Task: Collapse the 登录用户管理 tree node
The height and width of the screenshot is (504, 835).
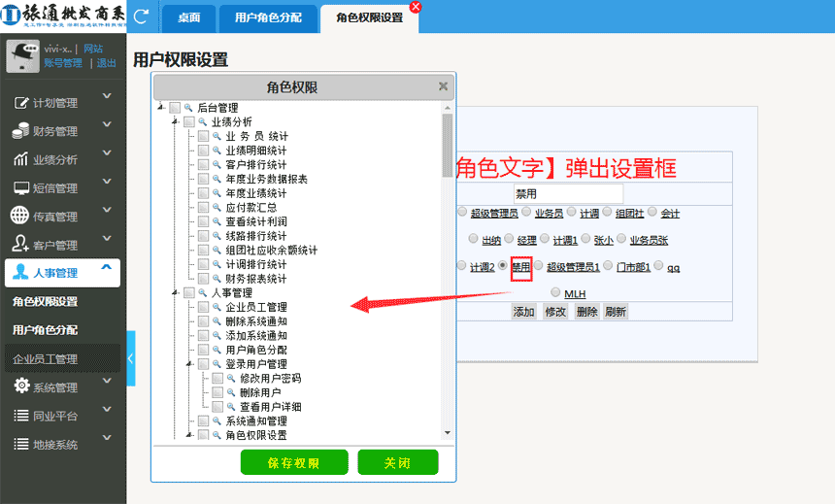Action: pos(189,364)
